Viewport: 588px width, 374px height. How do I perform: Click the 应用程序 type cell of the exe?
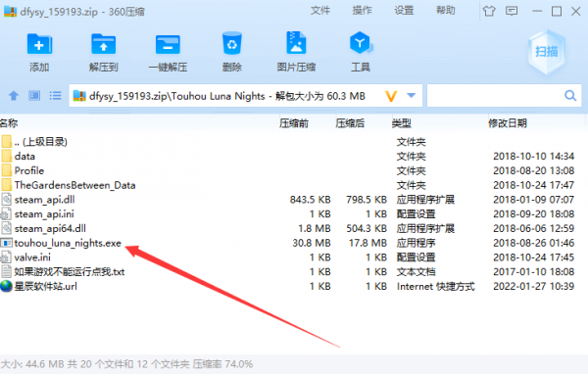coord(416,243)
